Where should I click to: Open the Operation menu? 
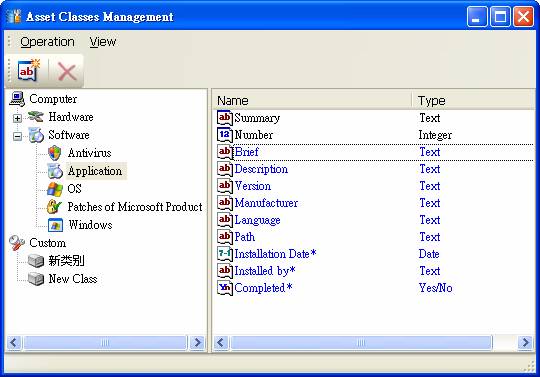coord(48,42)
